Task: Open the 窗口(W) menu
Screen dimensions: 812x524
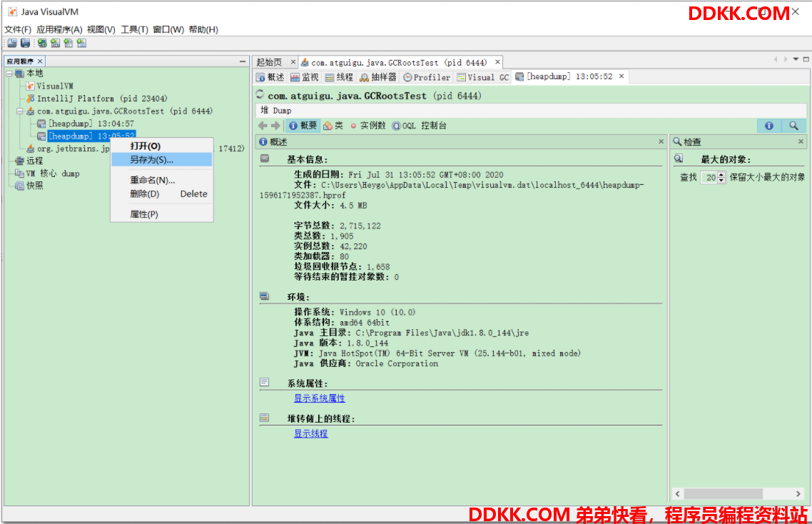Action: [168, 29]
